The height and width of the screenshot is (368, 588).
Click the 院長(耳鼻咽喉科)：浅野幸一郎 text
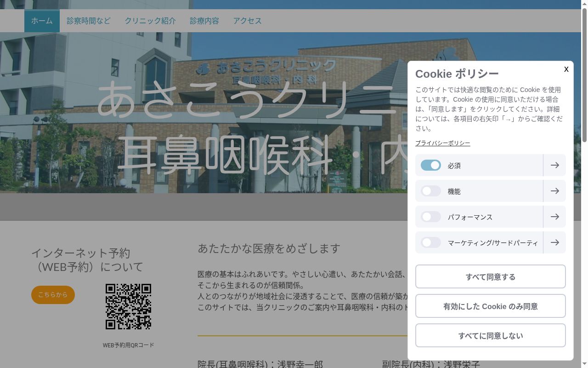coord(260,364)
